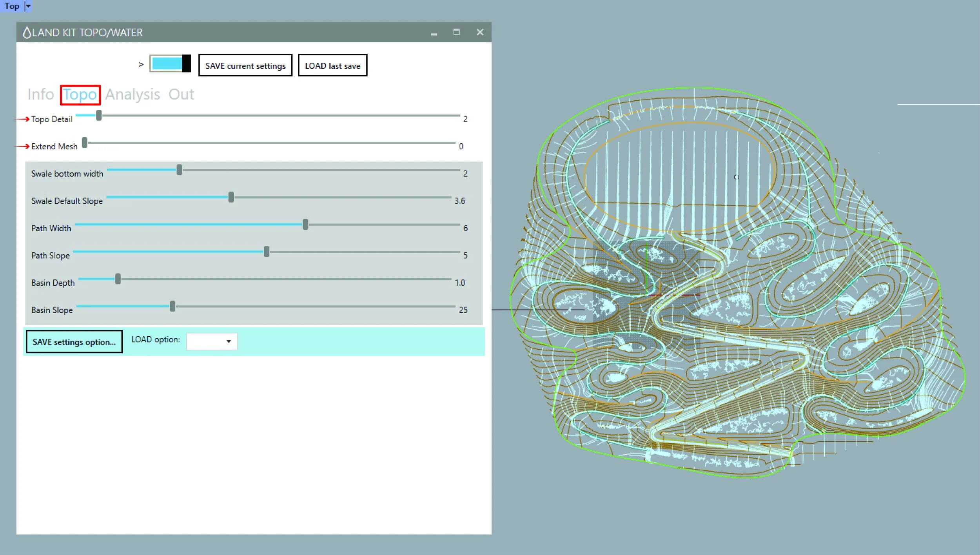
Task: Open the Analysis tab
Action: point(132,94)
